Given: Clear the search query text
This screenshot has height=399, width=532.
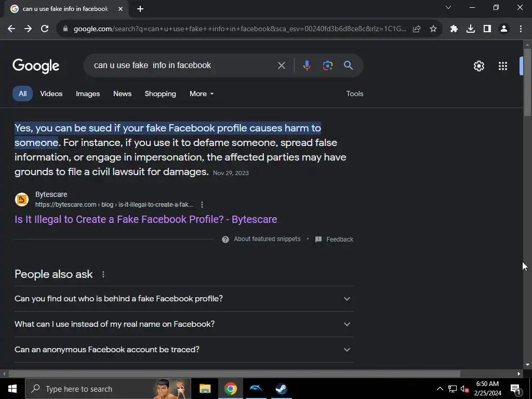Looking at the screenshot, I should (282, 65).
